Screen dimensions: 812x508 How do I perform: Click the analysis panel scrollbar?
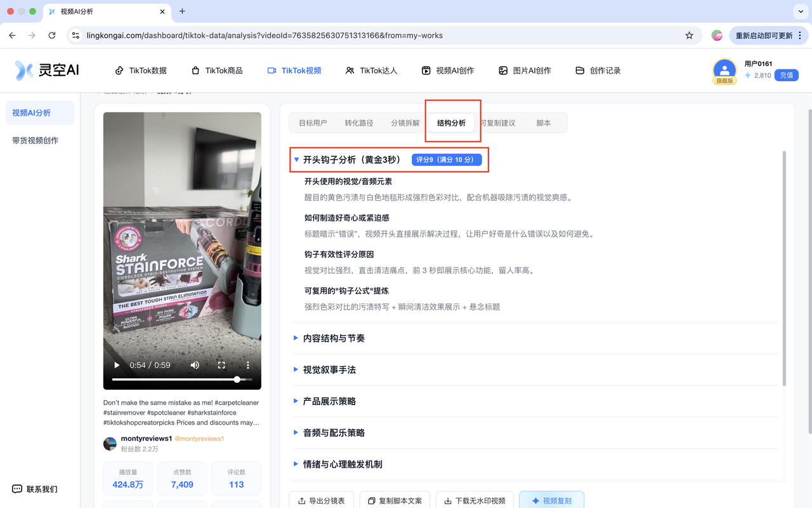(784, 268)
